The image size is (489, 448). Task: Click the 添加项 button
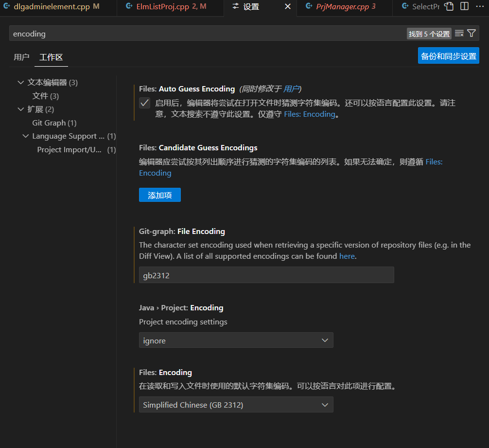(159, 195)
